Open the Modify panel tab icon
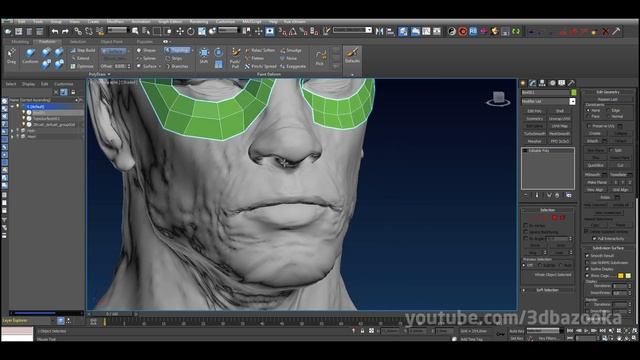This screenshot has height=360, width=640. point(533,83)
